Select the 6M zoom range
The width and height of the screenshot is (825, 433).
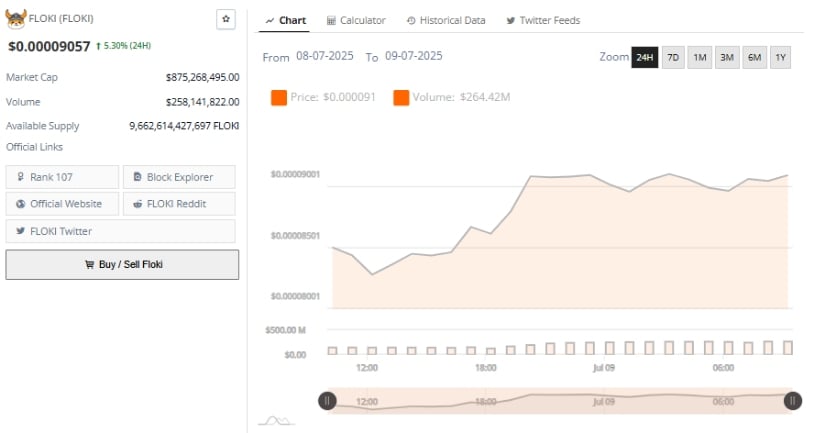pos(754,57)
